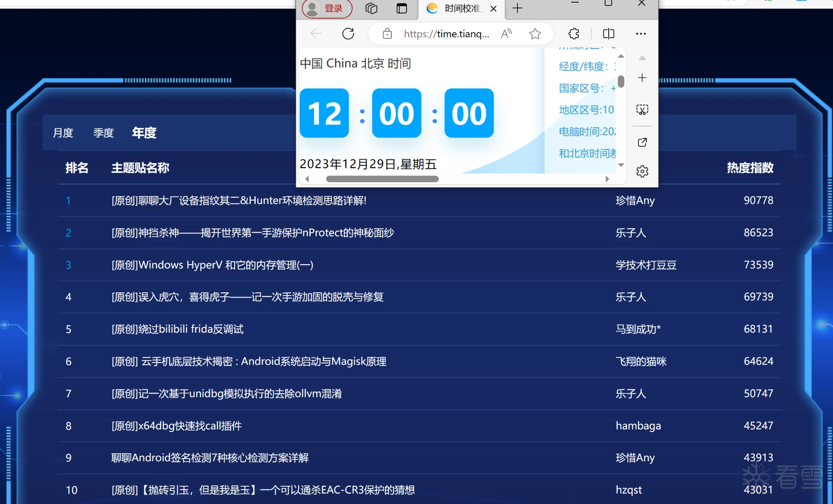Click the horizontal scrollbar thumb
Screen dimensions: 833x504
pos(382,179)
